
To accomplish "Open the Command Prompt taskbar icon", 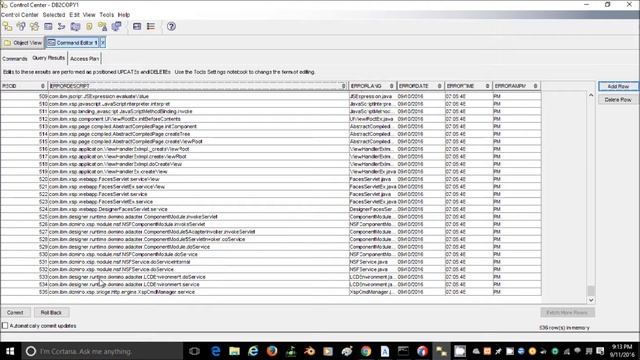I will coord(403,351).
